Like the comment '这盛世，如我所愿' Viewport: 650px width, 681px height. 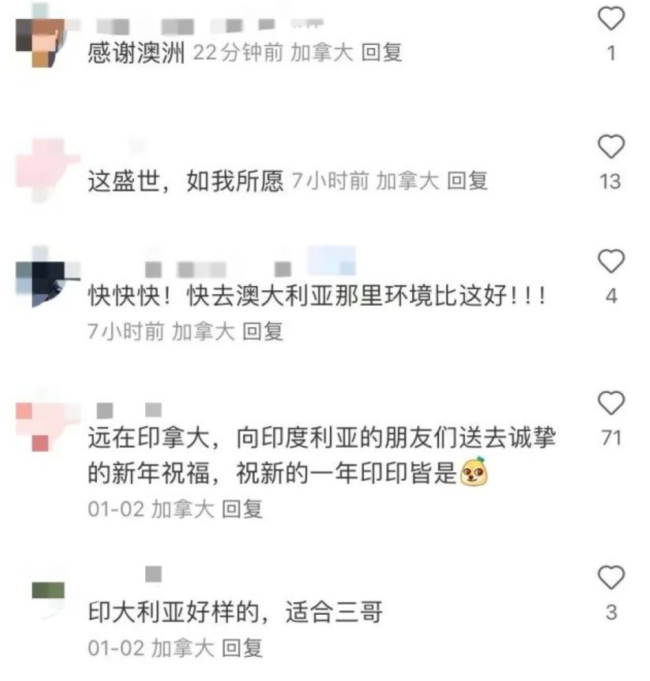click(611, 146)
